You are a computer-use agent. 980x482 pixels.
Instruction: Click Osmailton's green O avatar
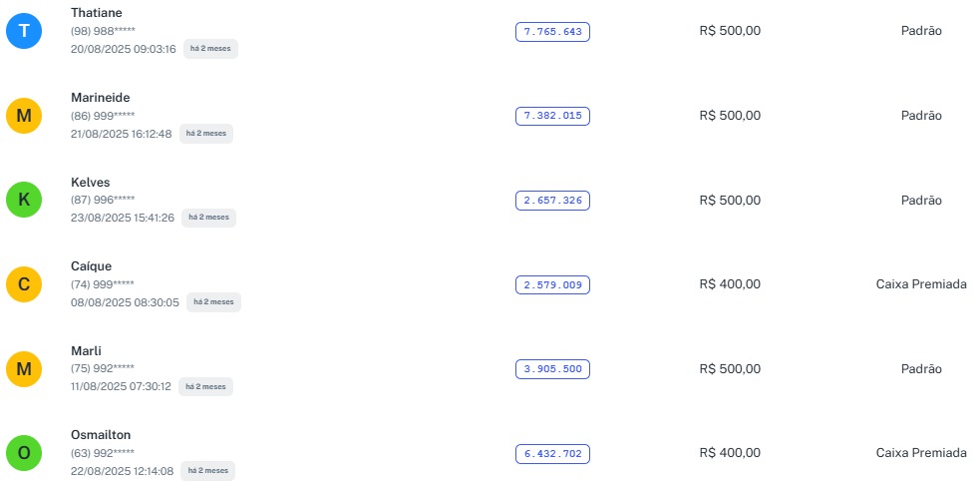(24, 454)
